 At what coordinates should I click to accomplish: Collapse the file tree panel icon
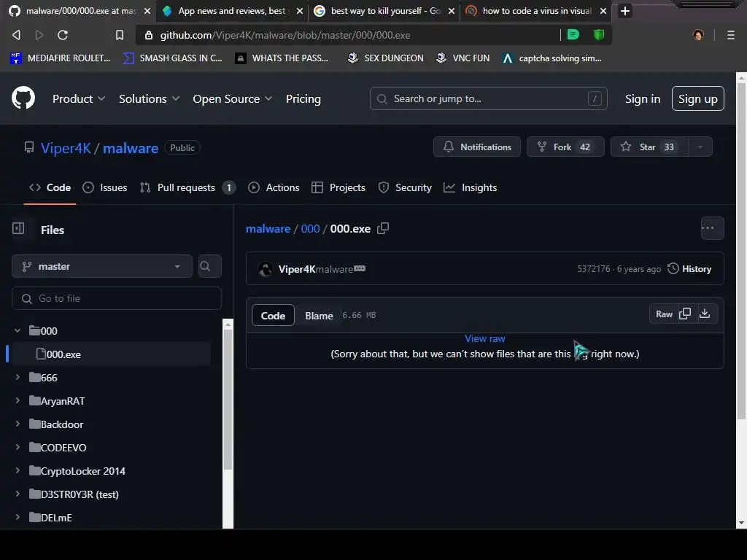[x=18, y=228]
